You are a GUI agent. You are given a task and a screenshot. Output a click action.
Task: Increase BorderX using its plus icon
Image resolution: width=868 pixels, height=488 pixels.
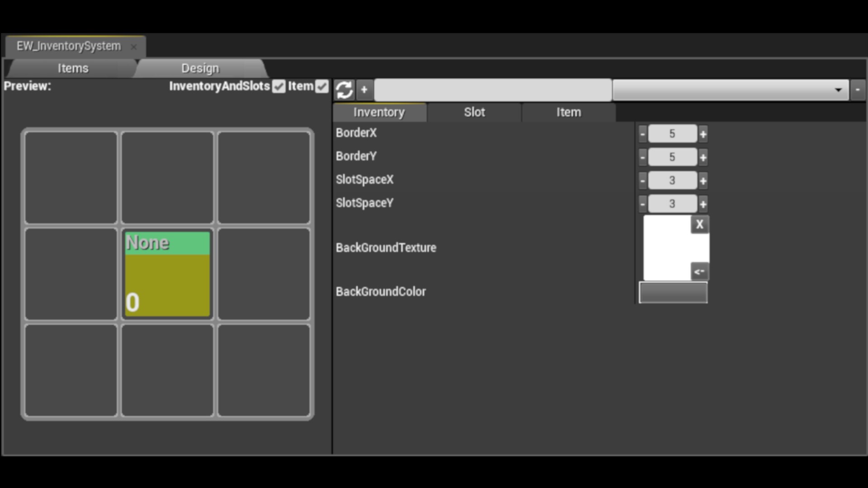click(703, 133)
